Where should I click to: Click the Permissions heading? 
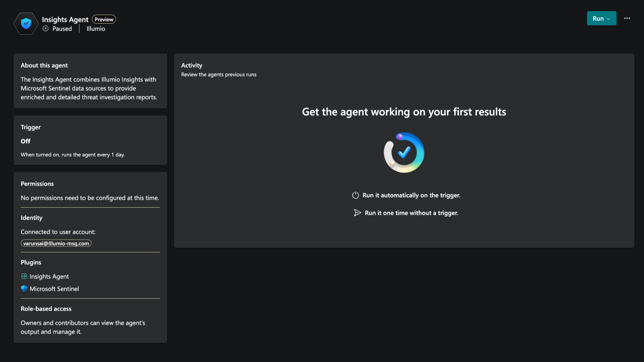37,184
